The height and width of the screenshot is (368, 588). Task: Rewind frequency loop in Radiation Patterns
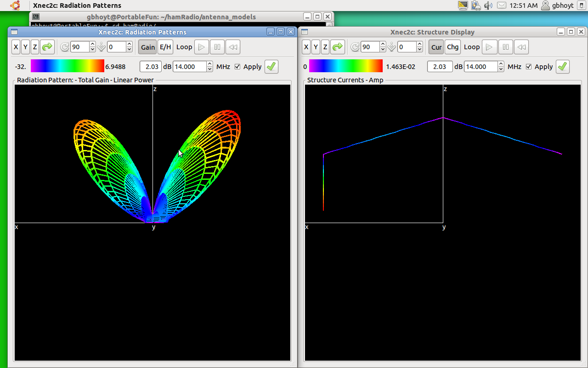pos(233,47)
